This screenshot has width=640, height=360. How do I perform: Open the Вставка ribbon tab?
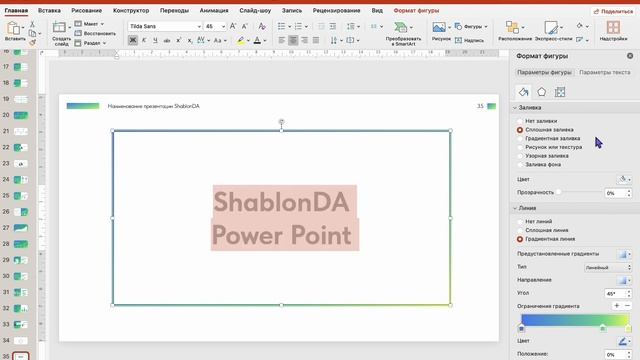pos(49,11)
